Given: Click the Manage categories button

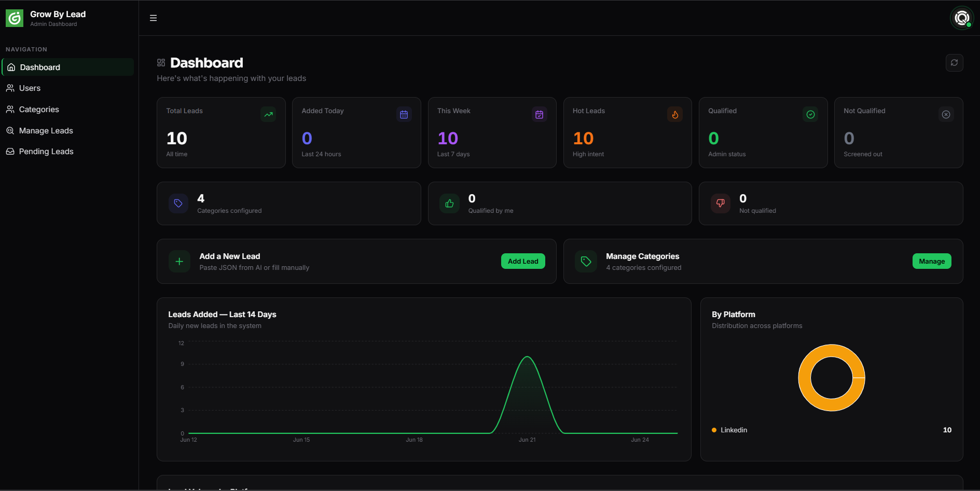Looking at the screenshot, I should tap(932, 261).
